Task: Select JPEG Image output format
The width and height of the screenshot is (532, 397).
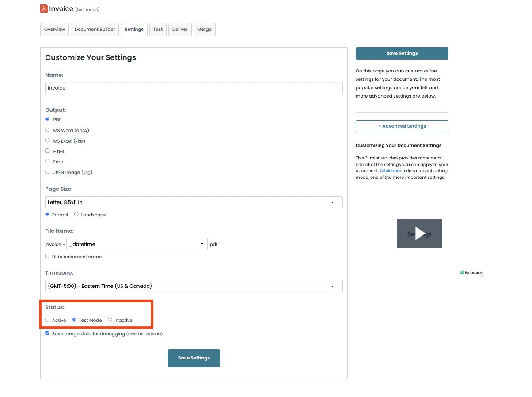Action: pos(48,172)
